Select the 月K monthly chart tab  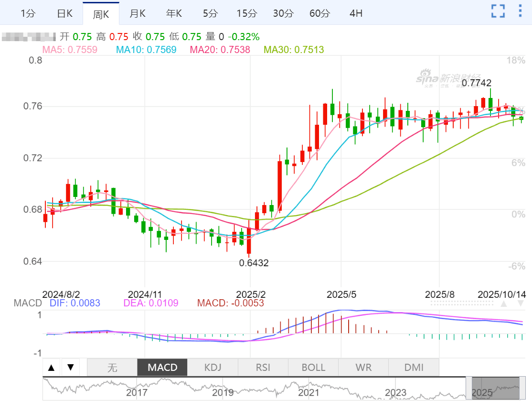[138, 13]
